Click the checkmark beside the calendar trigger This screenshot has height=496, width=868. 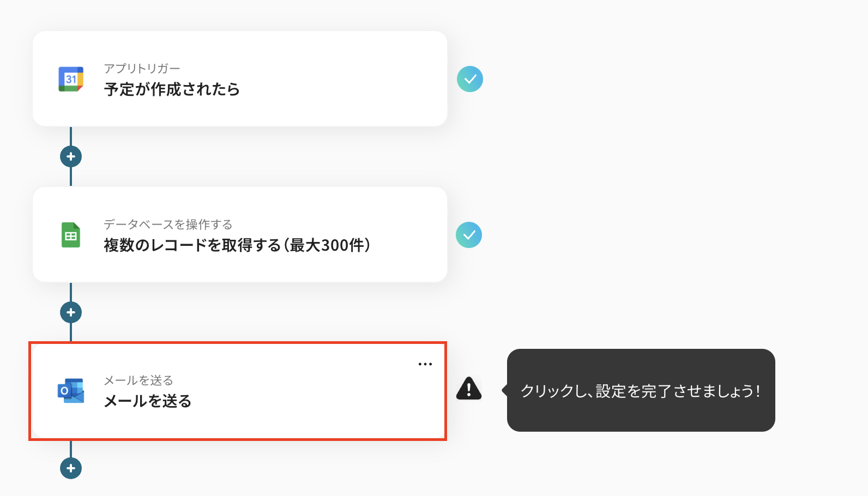tap(470, 79)
